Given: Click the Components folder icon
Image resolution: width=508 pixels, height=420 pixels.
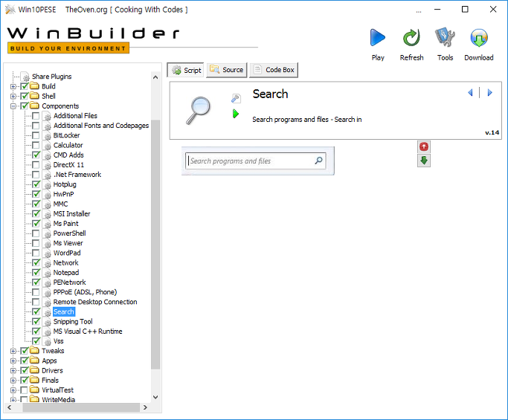Looking at the screenshot, I should tap(34, 106).
